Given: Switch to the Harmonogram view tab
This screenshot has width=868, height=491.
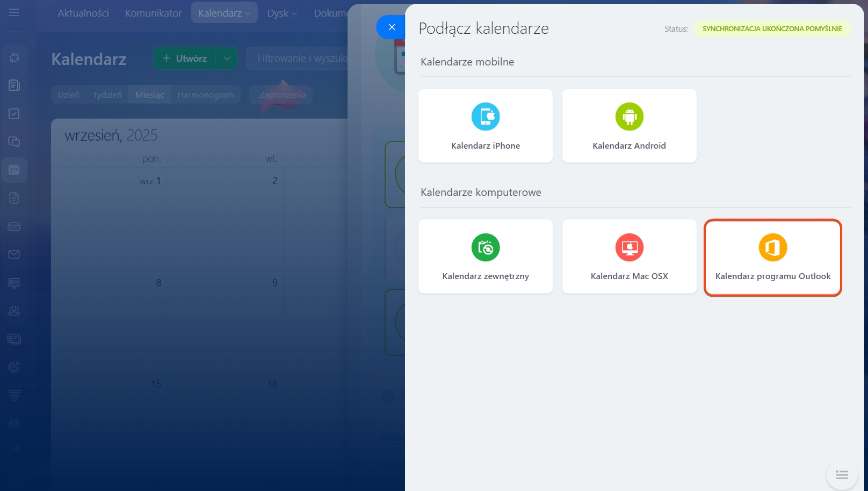Looking at the screenshot, I should click(x=206, y=95).
